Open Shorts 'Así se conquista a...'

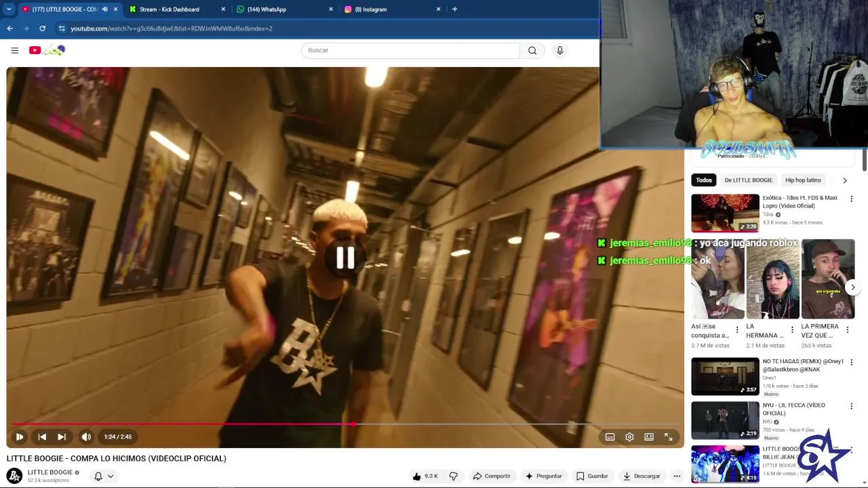pyautogui.click(x=717, y=279)
